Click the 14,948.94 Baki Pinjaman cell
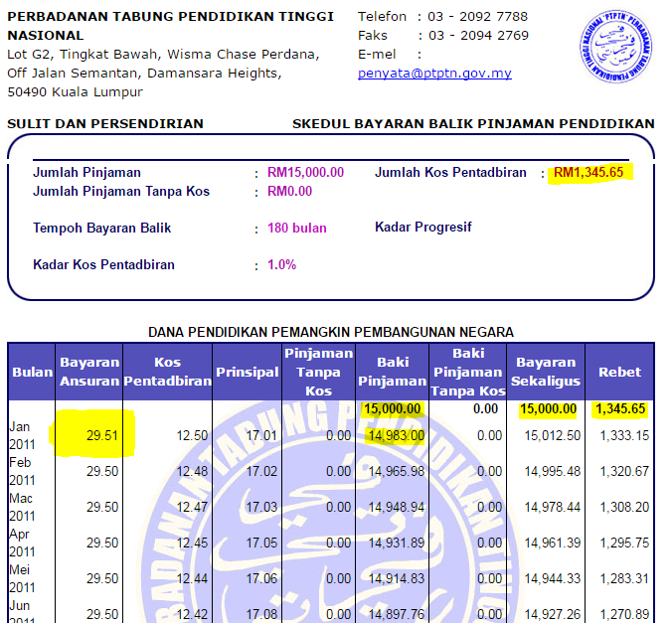 coord(397,508)
